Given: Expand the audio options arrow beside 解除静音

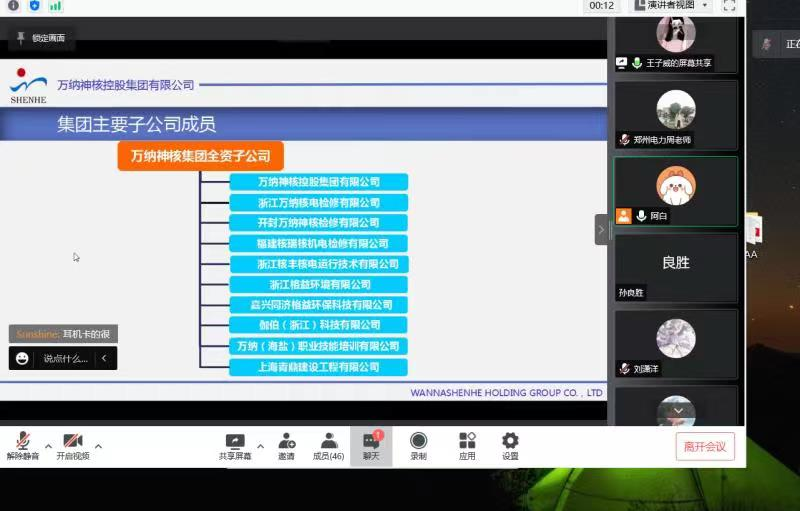Looking at the screenshot, I should (x=48, y=446).
